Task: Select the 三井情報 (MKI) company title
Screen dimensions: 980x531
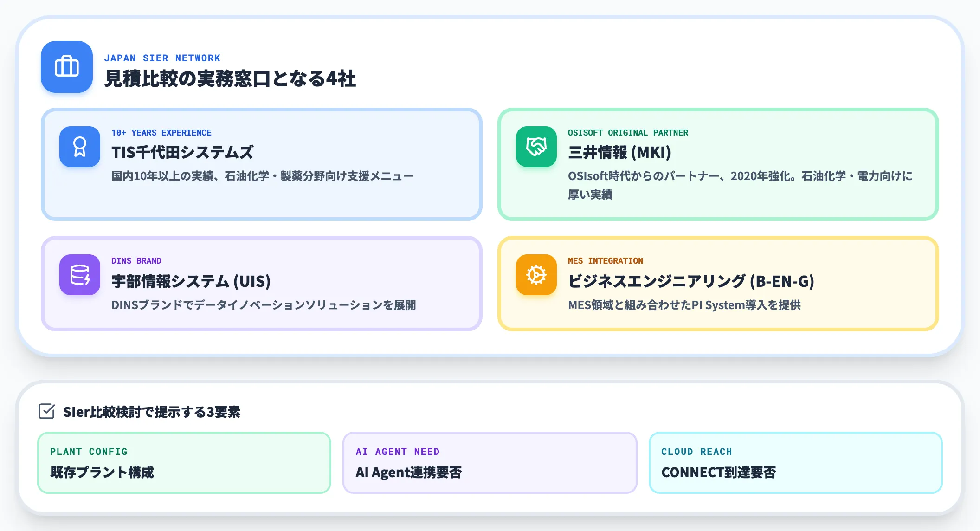Action: (x=619, y=152)
